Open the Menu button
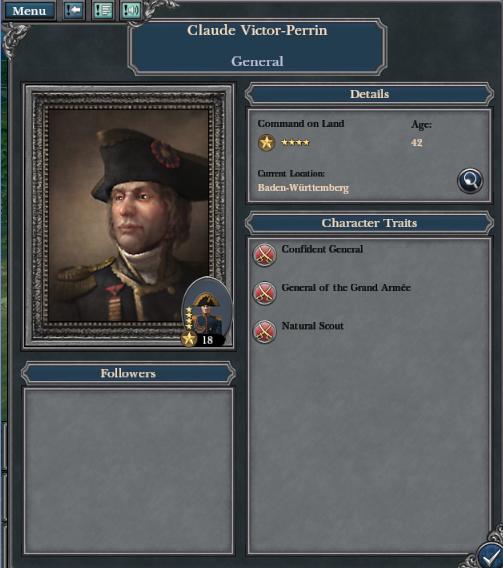 click(29, 11)
